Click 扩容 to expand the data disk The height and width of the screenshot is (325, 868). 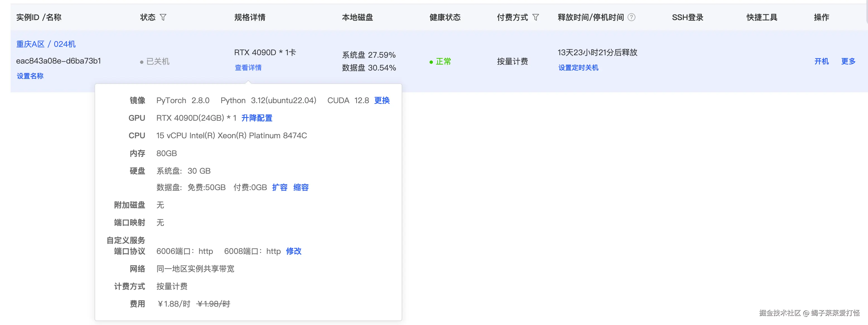pyautogui.click(x=280, y=187)
